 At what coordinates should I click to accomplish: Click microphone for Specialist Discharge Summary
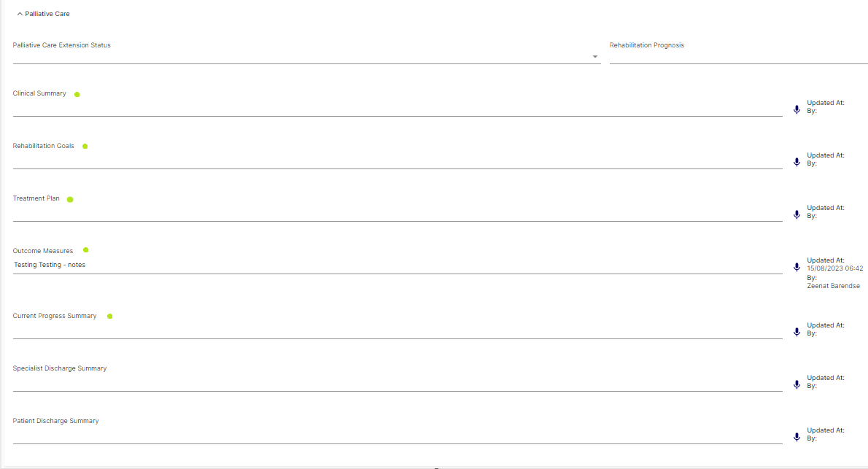[x=797, y=384]
